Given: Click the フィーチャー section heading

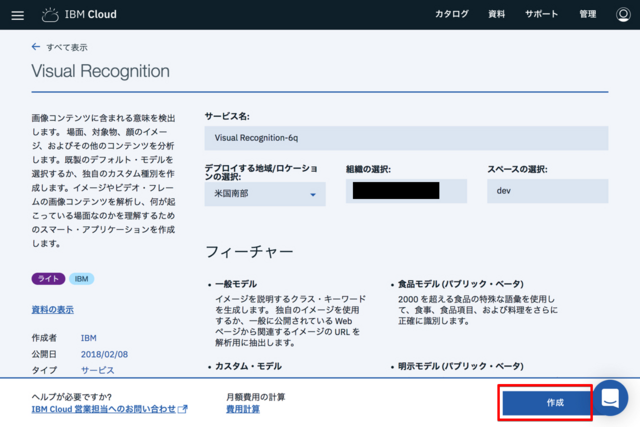Looking at the screenshot, I should 249,251.
